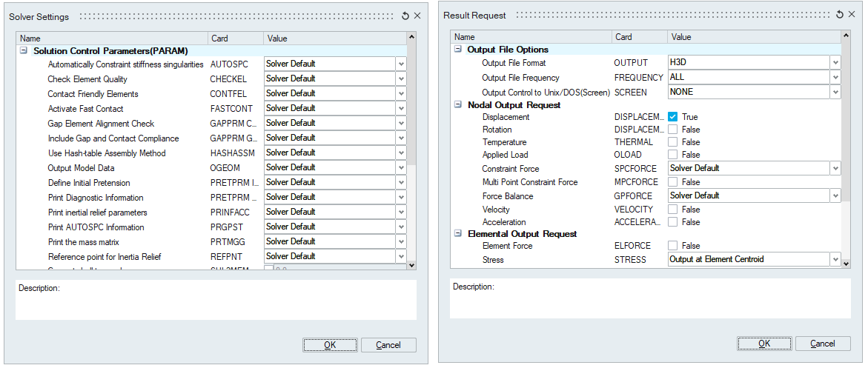Select the Print the mass matrix row

(x=84, y=242)
